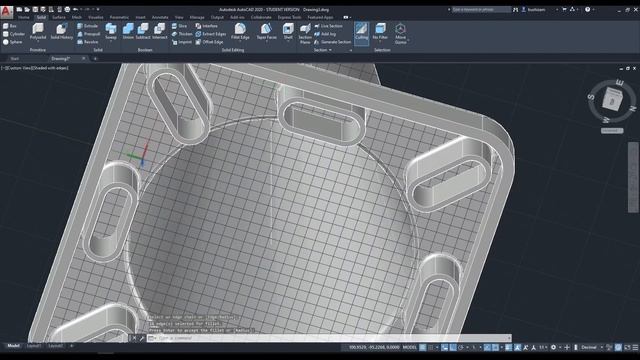Select the Presspull tool
The width and height of the screenshot is (640, 360).
pos(89,34)
